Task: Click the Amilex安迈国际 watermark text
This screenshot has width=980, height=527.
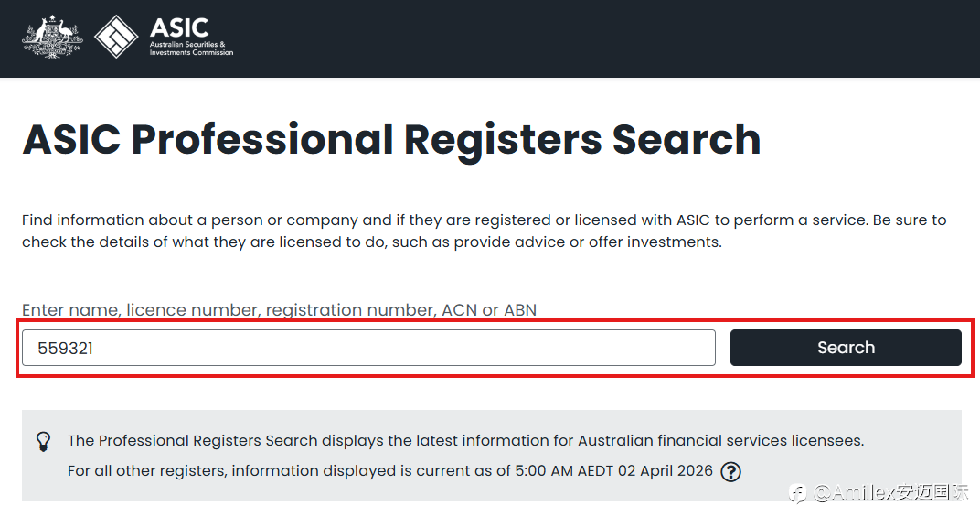Action: point(891,493)
